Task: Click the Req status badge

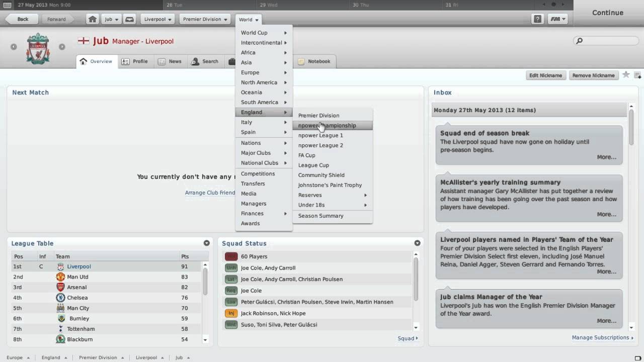Action: 231,291
